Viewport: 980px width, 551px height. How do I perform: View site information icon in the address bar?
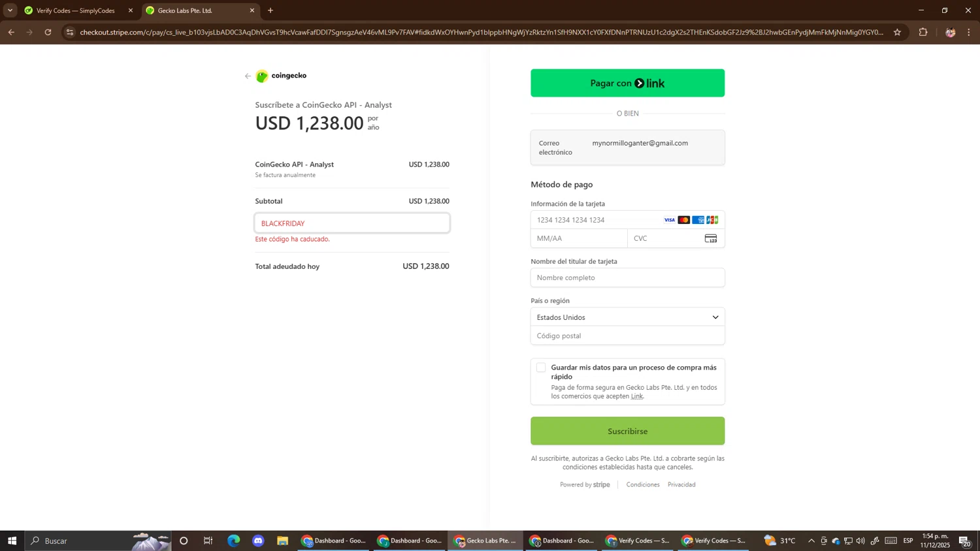[x=70, y=32]
